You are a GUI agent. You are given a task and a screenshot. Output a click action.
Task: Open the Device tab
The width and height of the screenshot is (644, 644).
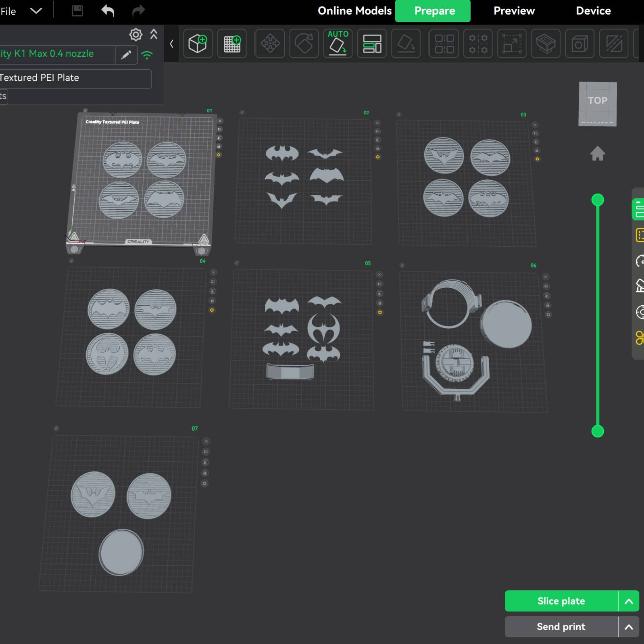pyautogui.click(x=593, y=11)
